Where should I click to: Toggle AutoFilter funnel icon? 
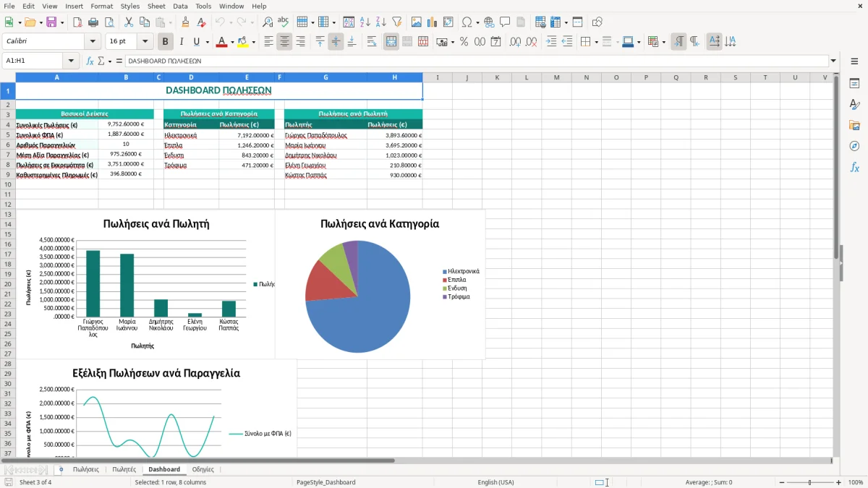click(397, 22)
